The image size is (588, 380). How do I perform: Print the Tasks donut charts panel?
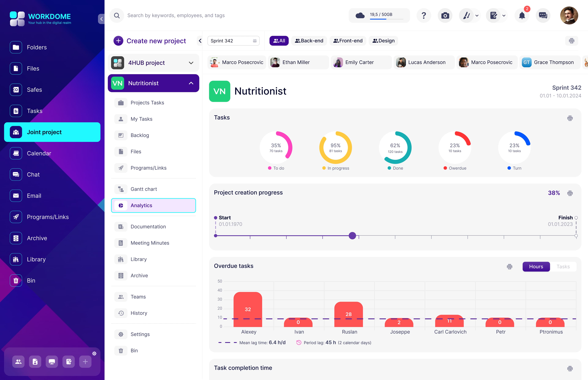[x=570, y=118]
